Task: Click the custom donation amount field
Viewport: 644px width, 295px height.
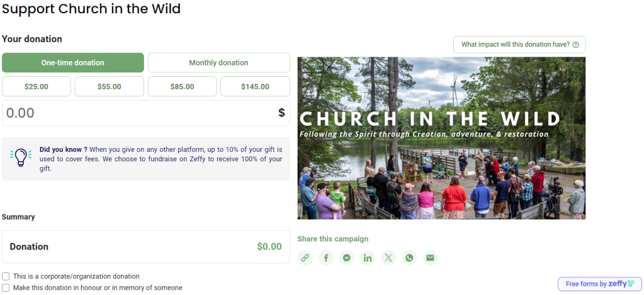Action: pyautogui.click(x=138, y=113)
